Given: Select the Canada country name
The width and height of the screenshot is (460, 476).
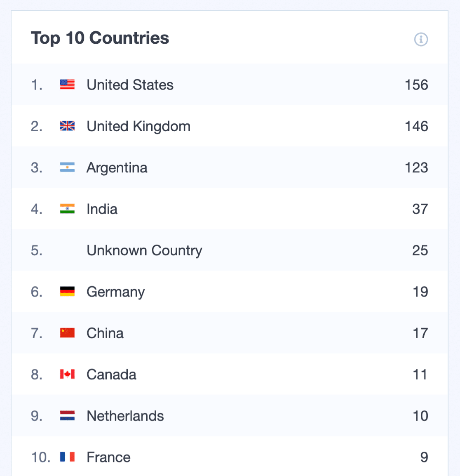Looking at the screenshot, I should pos(111,375).
